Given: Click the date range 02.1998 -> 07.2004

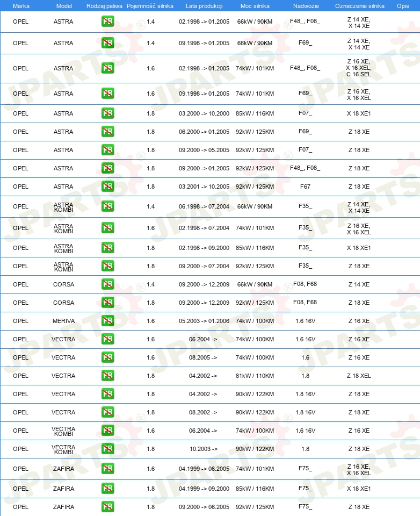Looking at the screenshot, I should click(204, 228).
